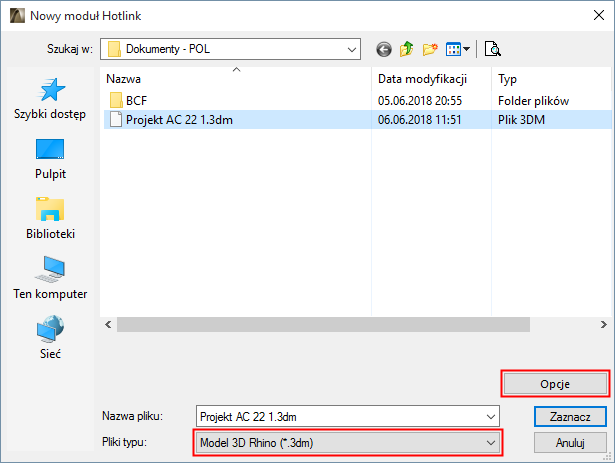This screenshot has width=615, height=463.
Task: Click the Opcje button
Action: coord(555,384)
